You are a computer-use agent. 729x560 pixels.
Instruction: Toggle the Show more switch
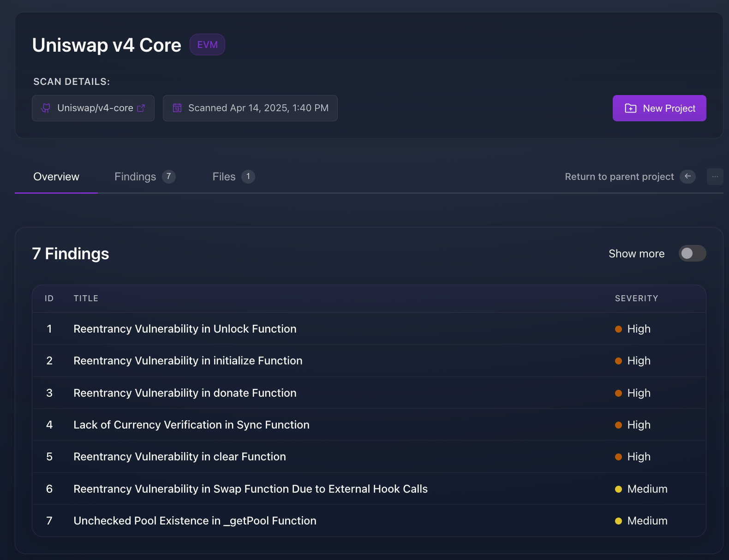[x=692, y=253]
